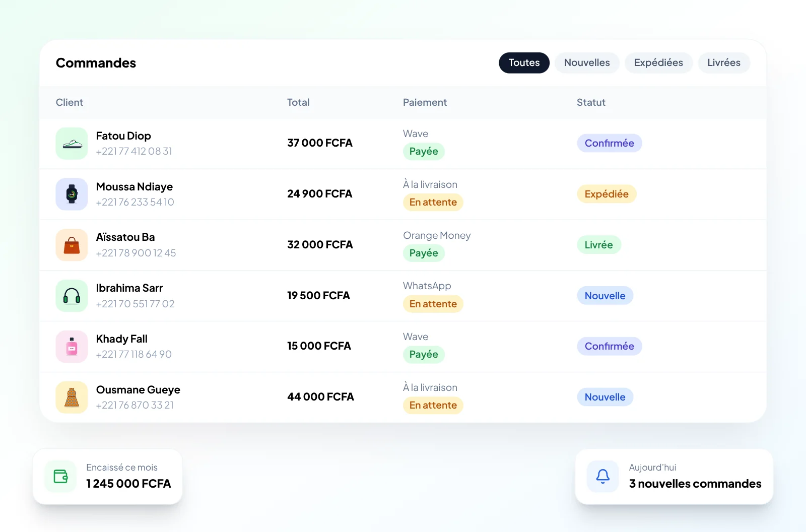The width and height of the screenshot is (806, 532).
Task: Click the 19 500 FCFA total
Action: [318, 296]
